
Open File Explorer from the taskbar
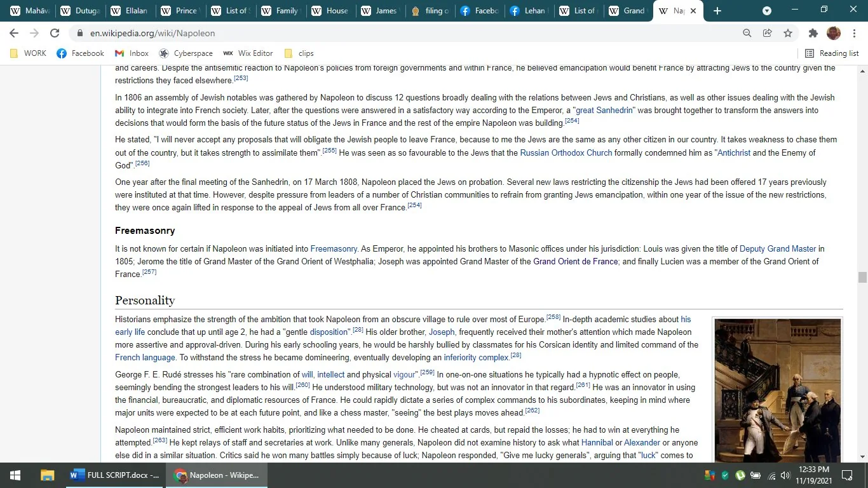(x=47, y=475)
